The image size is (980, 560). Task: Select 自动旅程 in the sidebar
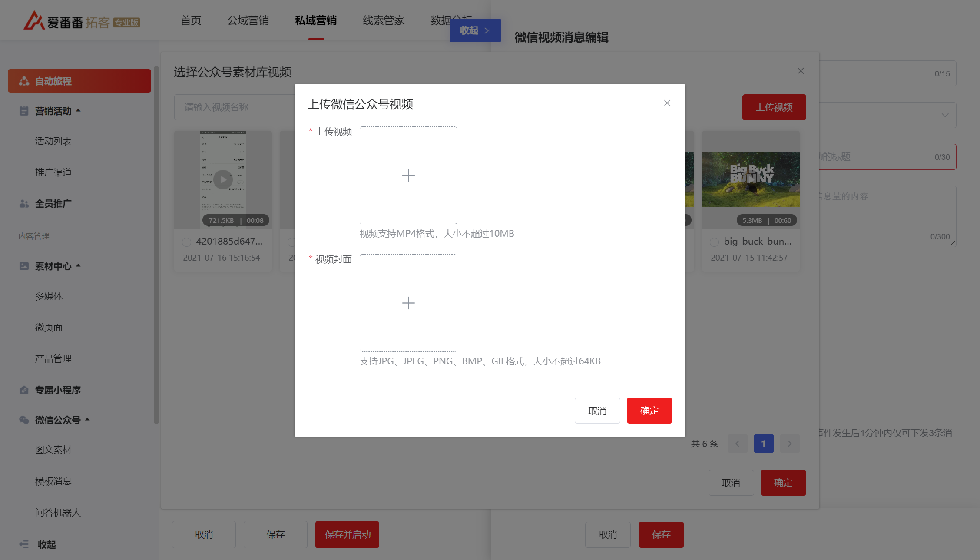click(x=79, y=81)
